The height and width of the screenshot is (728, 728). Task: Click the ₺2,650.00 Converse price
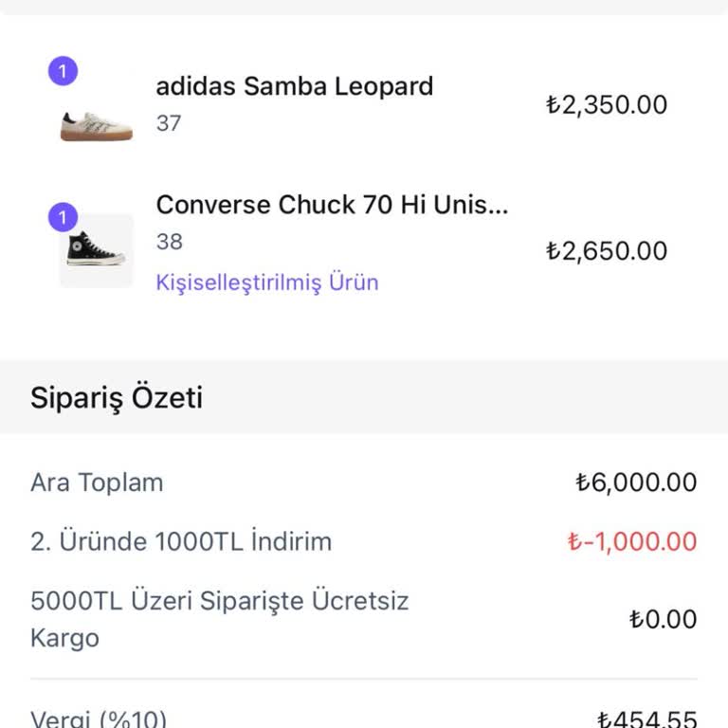coord(607,251)
